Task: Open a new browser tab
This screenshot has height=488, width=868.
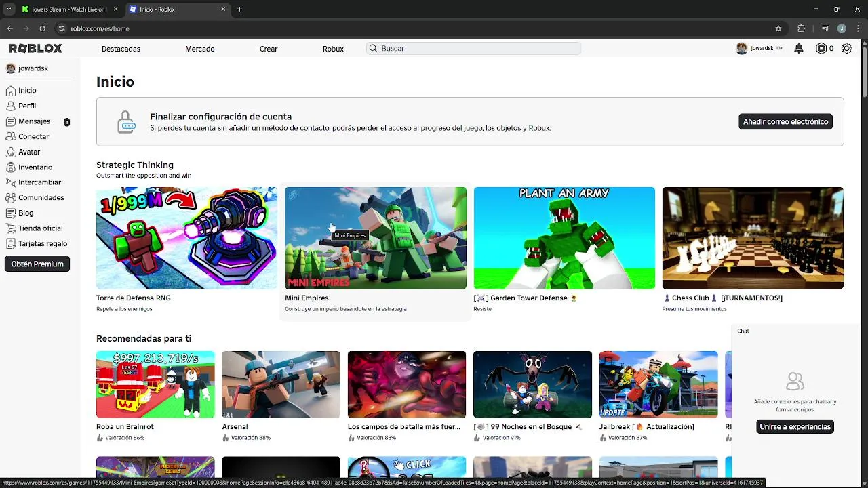Action: (x=239, y=9)
